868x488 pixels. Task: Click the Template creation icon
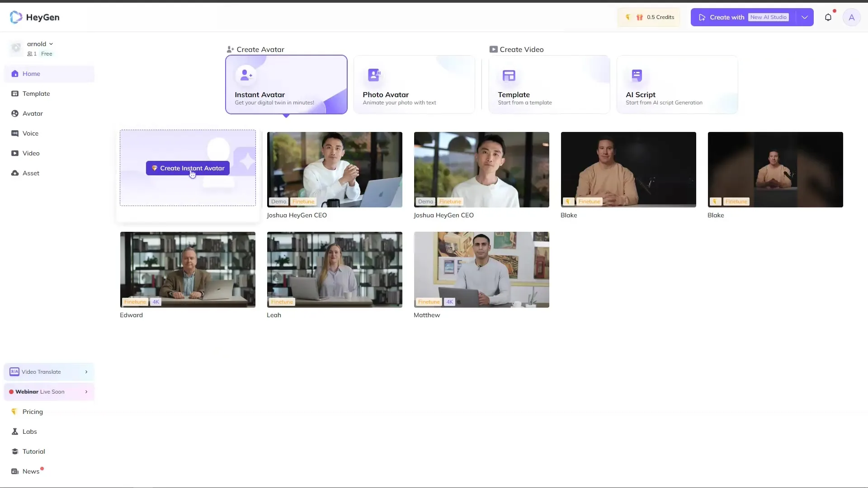coord(509,75)
